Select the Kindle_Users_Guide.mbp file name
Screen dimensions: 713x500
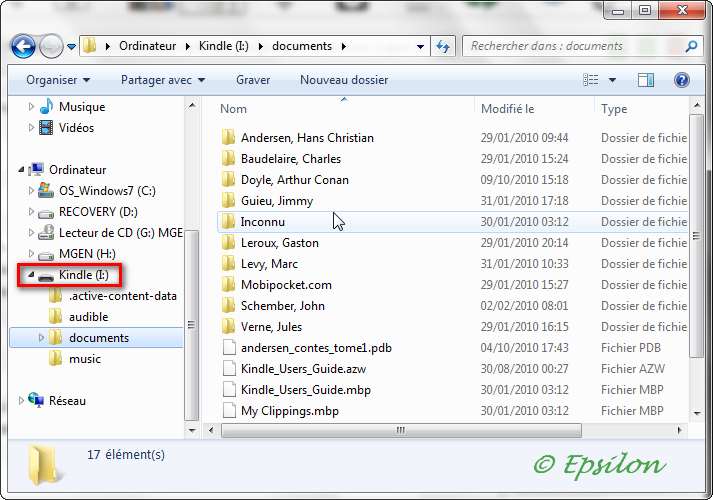306,390
